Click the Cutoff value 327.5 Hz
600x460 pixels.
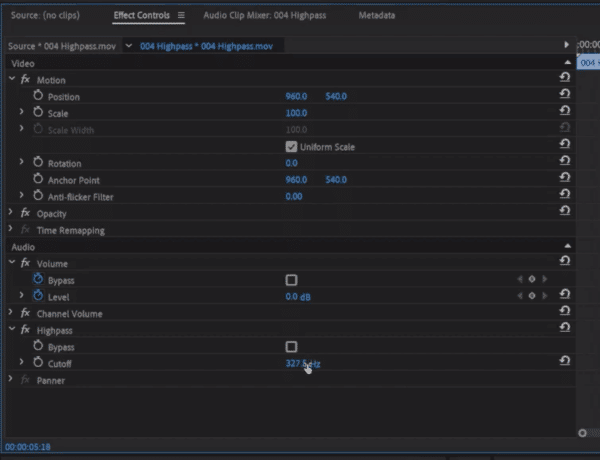click(x=303, y=364)
